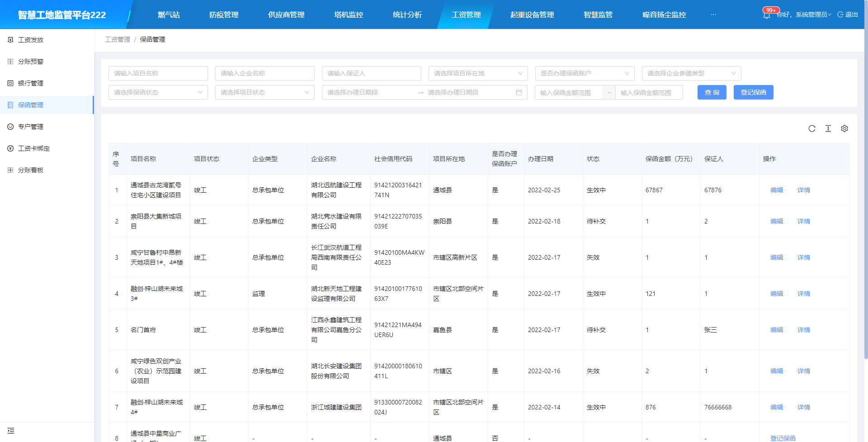Click the calendar icon in date range picker
The width and height of the screenshot is (868, 442).
[x=519, y=92]
